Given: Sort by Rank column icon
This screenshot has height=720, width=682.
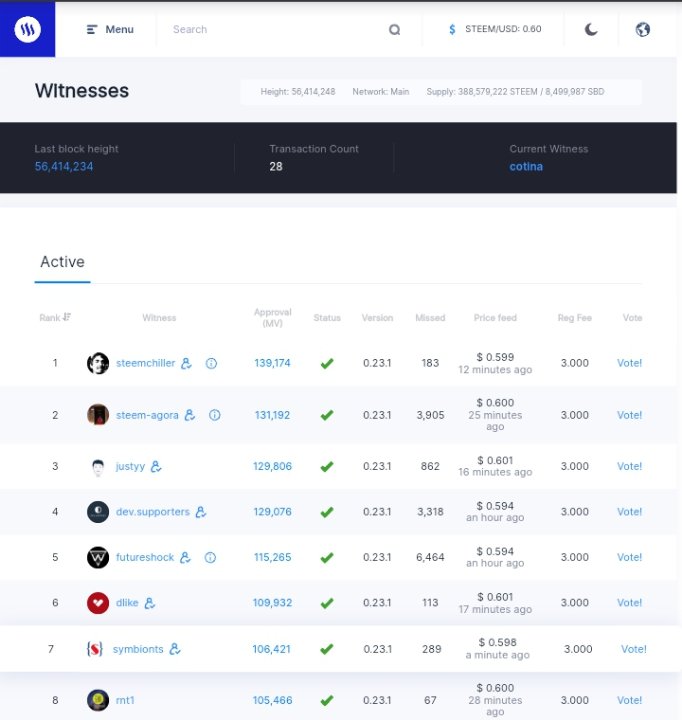Looking at the screenshot, I should click(67, 317).
